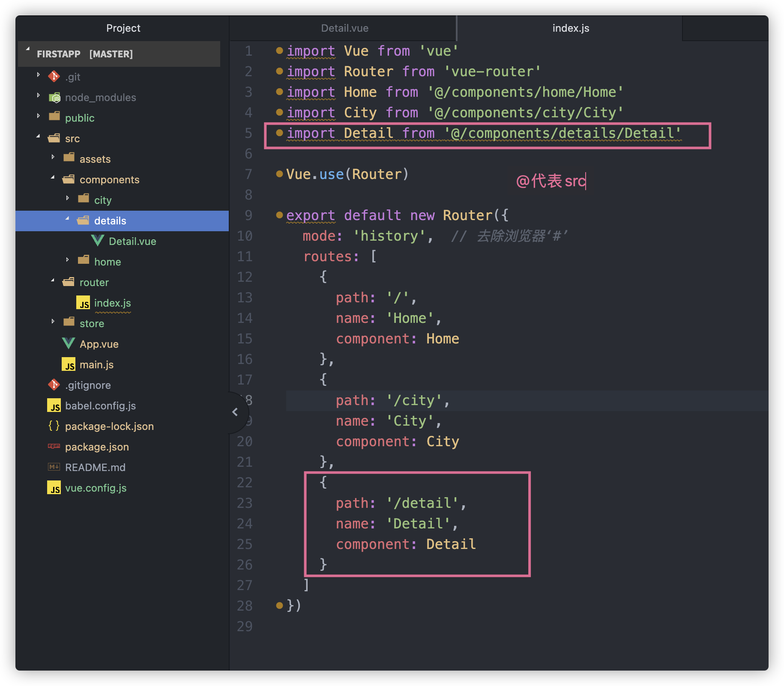The width and height of the screenshot is (784, 686).
Task: Expand the assets folder arrow
Action: pyautogui.click(x=53, y=157)
